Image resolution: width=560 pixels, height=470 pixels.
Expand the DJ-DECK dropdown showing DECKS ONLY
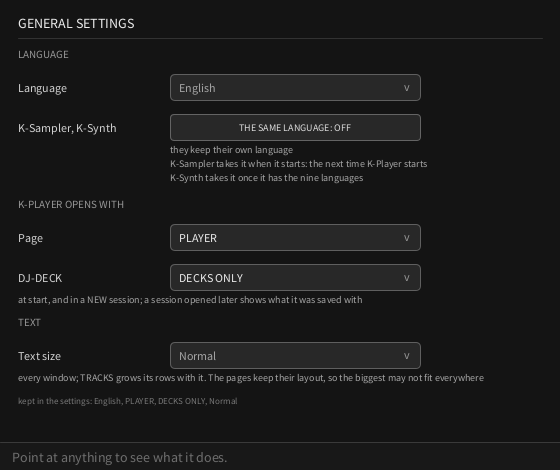point(295,278)
